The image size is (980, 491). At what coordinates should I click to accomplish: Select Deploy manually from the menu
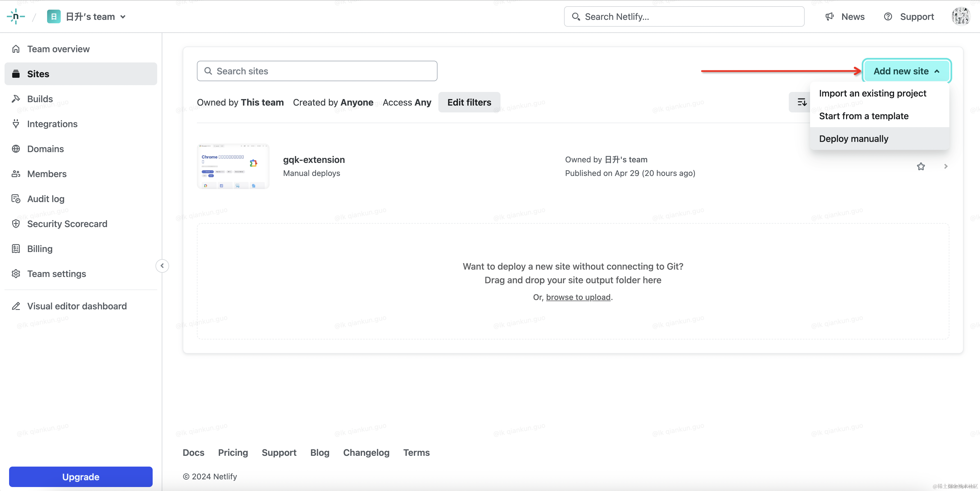(x=853, y=139)
